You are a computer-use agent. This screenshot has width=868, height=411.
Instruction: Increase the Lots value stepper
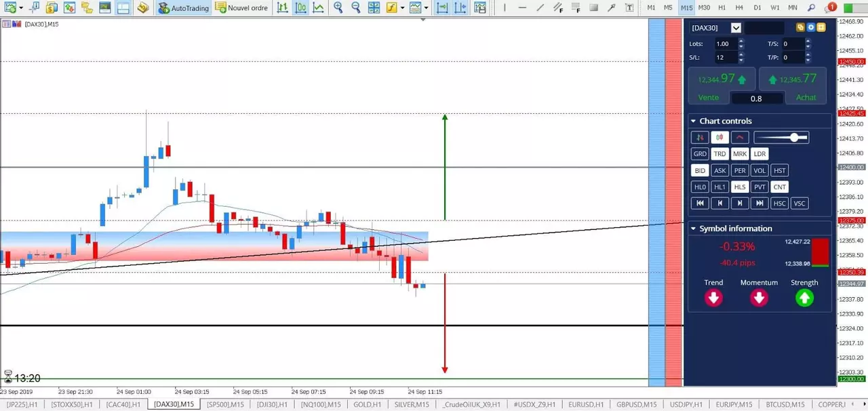click(x=741, y=41)
